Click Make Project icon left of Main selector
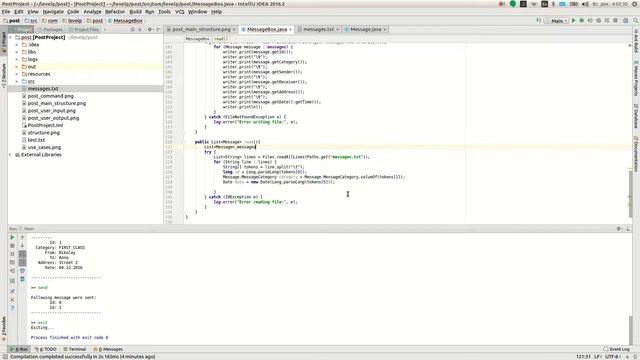The width and height of the screenshot is (640, 360). (539, 20)
